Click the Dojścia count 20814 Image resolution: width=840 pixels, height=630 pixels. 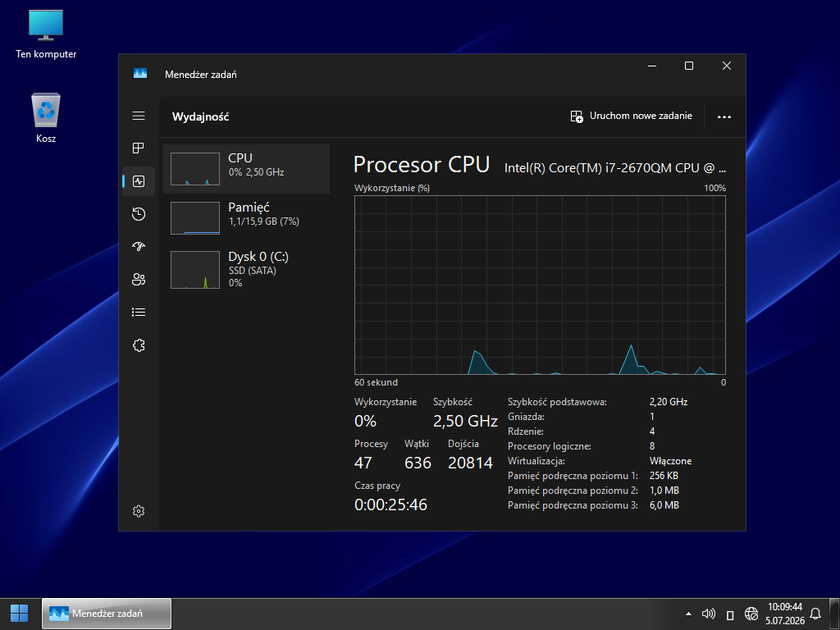point(470,463)
